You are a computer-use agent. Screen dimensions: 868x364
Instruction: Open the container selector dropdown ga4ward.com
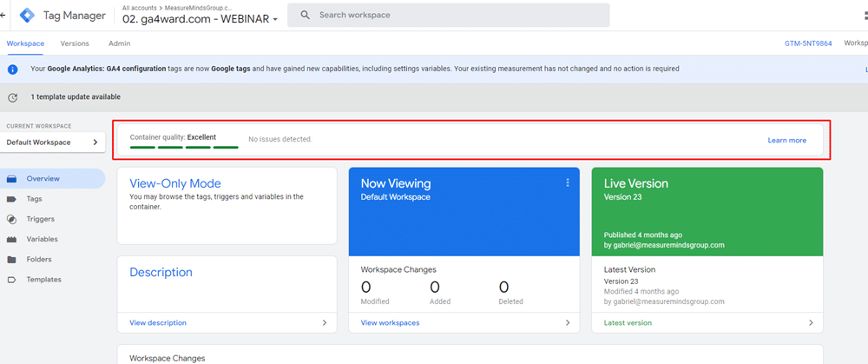[200, 19]
